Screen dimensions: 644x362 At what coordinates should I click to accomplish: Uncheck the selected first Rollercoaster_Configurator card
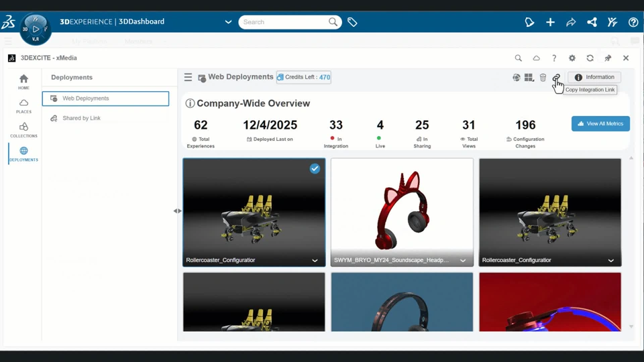(315, 169)
